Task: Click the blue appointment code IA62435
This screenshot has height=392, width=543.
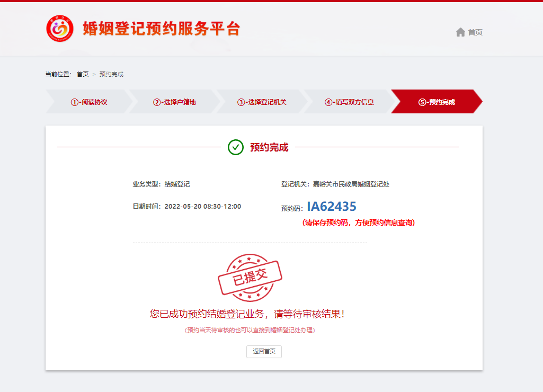Action: tap(331, 206)
